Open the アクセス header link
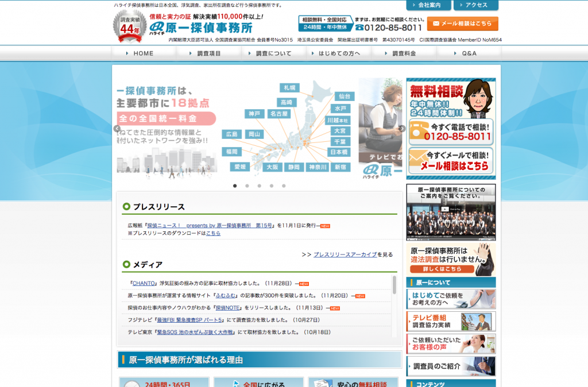Image resolution: width=588 pixels, height=387 pixels. pos(476,5)
